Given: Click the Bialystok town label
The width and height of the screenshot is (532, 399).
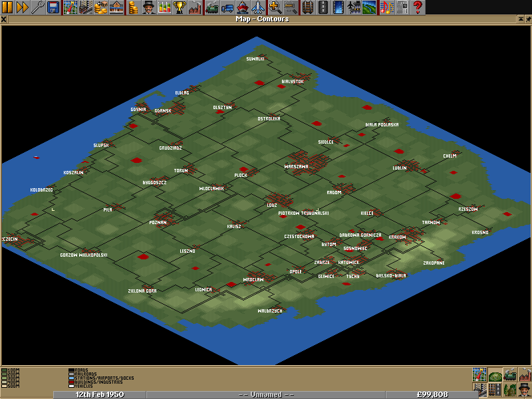Looking at the screenshot, I should pyautogui.click(x=293, y=82).
